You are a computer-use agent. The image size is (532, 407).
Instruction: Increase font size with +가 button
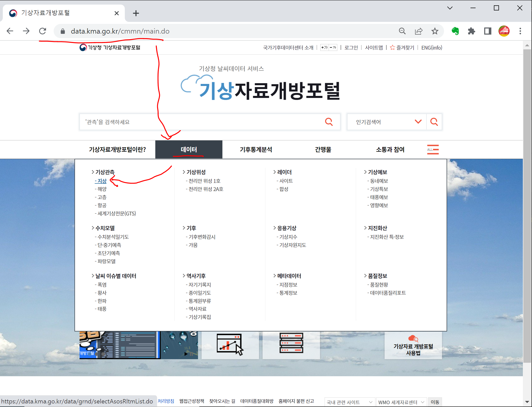tap(324, 48)
